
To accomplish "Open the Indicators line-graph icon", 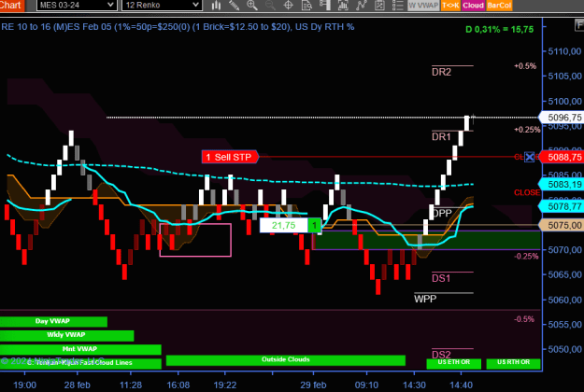I will 361,6.
